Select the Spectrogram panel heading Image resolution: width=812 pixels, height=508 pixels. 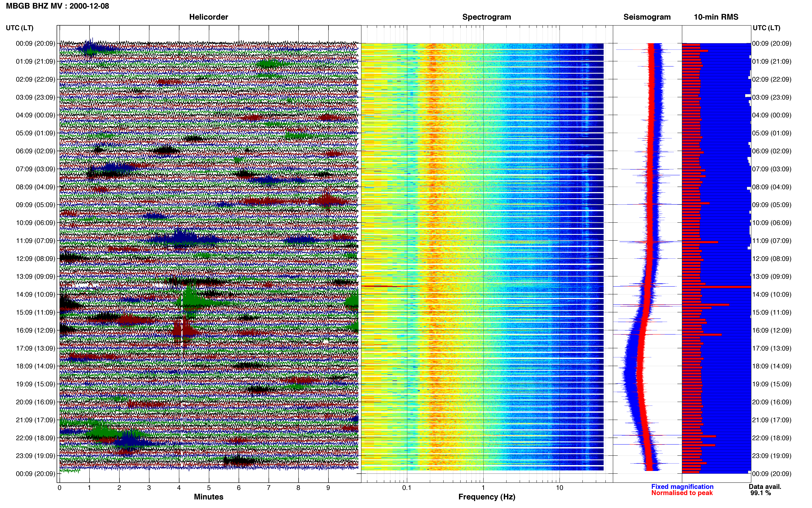click(487, 17)
